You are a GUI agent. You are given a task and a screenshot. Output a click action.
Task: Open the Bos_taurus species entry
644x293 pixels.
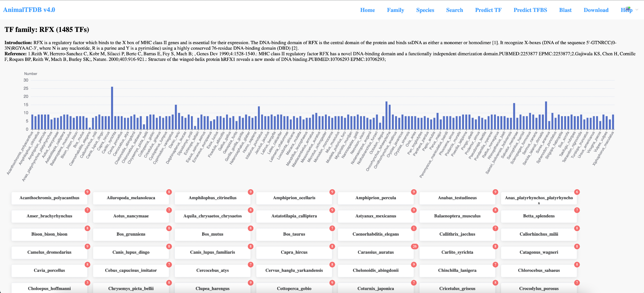pos(294,234)
